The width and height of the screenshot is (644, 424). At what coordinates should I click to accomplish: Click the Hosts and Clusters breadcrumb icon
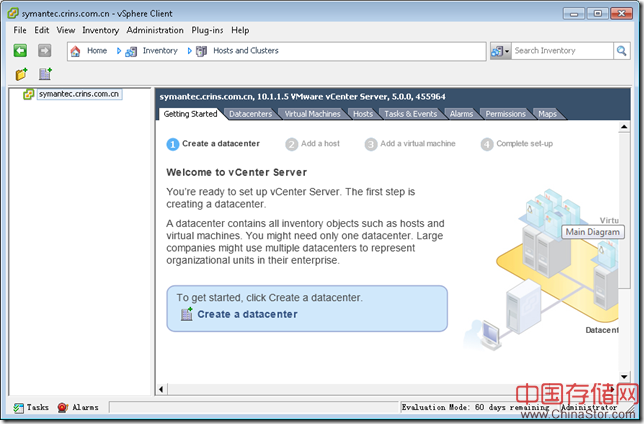[201, 51]
